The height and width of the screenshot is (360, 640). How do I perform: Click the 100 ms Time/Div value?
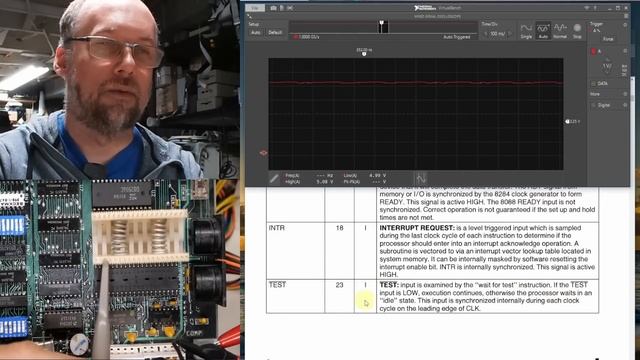498,33
